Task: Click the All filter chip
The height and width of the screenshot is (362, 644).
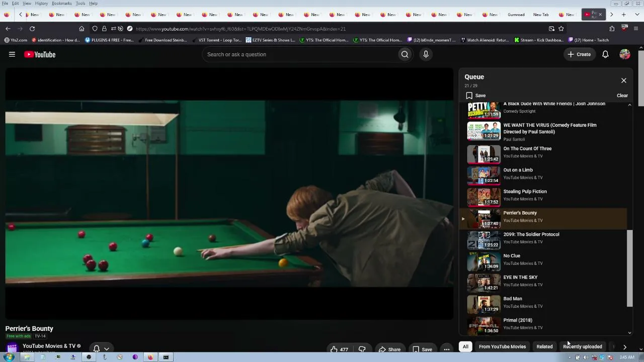Action: pyautogui.click(x=465, y=346)
